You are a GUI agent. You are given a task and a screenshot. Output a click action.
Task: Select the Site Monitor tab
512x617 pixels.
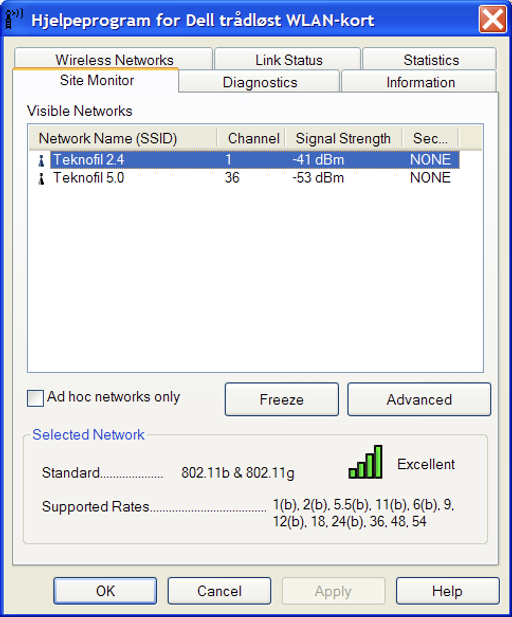point(96,80)
